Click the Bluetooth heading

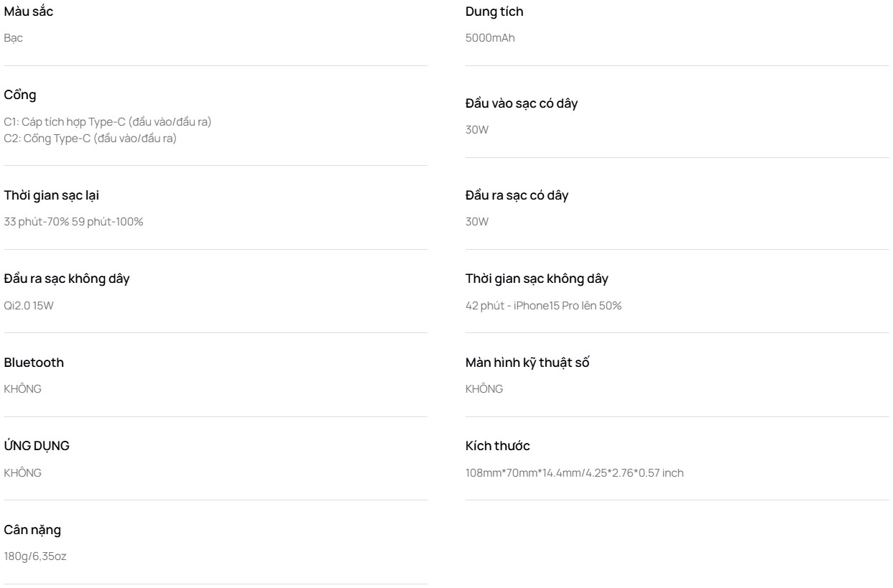pyautogui.click(x=34, y=363)
